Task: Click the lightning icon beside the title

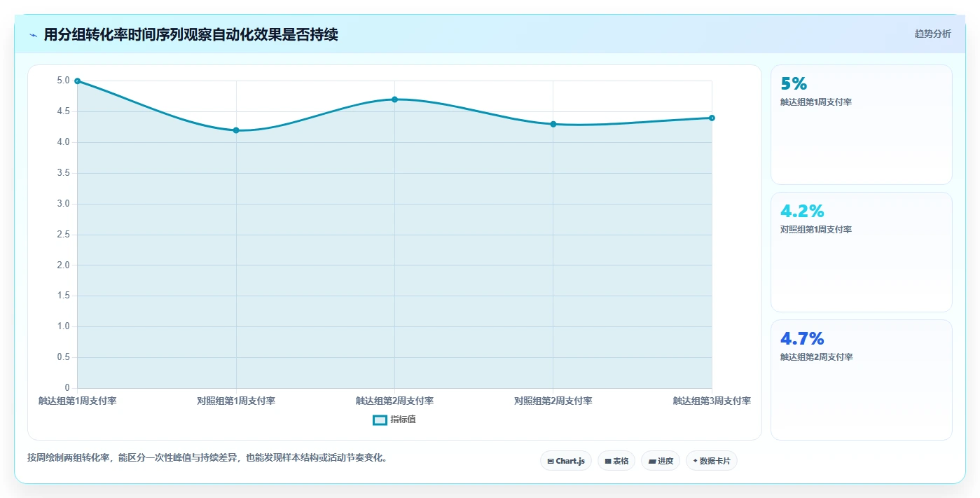Action: (34, 35)
